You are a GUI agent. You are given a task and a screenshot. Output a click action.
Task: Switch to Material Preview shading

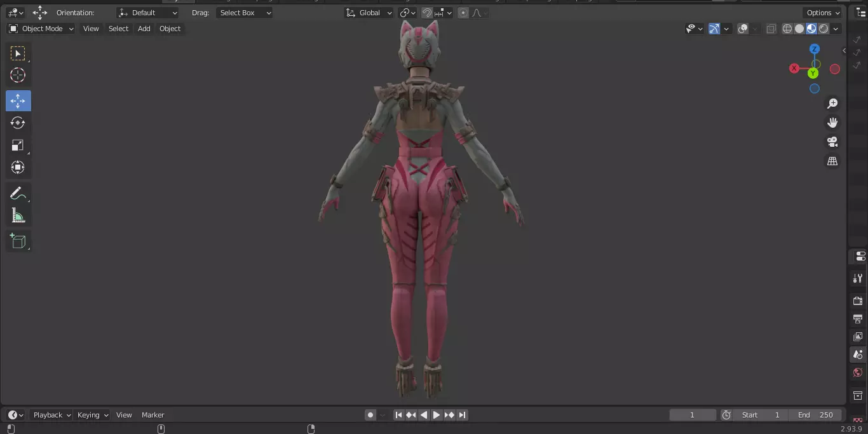click(811, 29)
